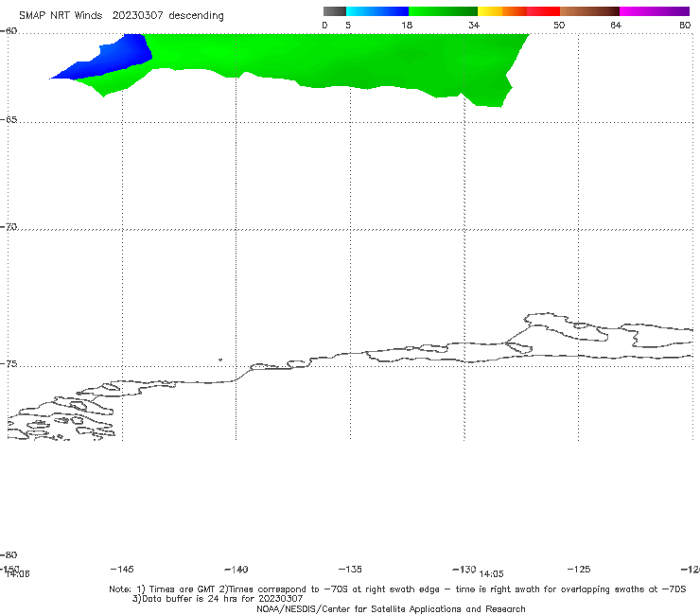Click the word 'descending' in the title
The height and width of the screenshot is (615, 700).
click(x=197, y=16)
